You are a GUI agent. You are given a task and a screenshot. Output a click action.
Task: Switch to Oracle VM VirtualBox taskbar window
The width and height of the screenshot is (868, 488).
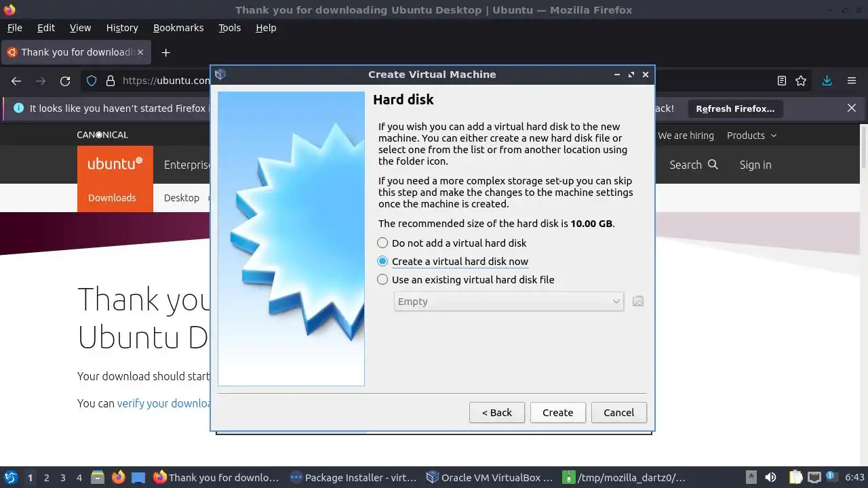coord(490,478)
